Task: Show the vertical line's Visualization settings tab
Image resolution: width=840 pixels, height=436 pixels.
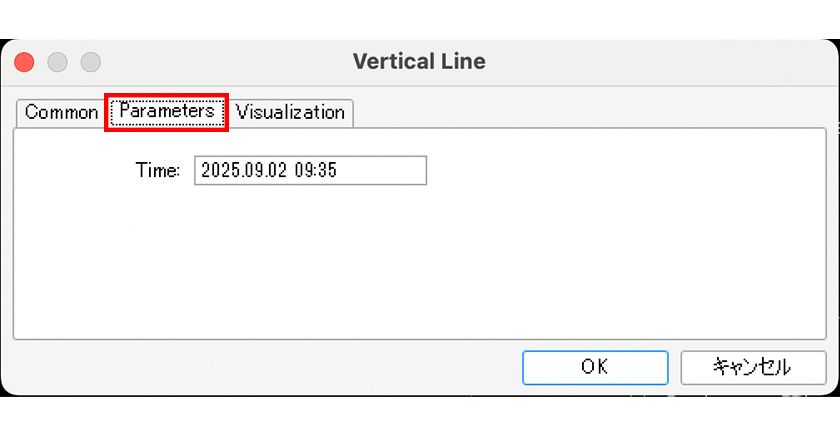Action: [x=290, y=112]
